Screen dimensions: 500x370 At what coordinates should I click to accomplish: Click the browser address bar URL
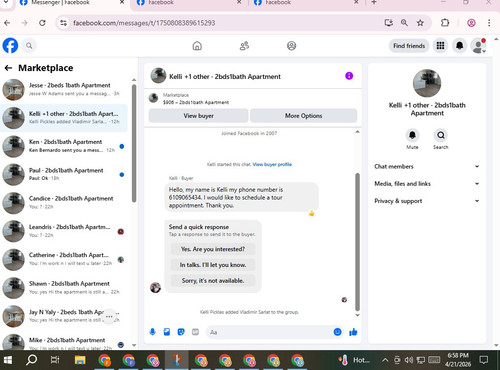(144, 23)
